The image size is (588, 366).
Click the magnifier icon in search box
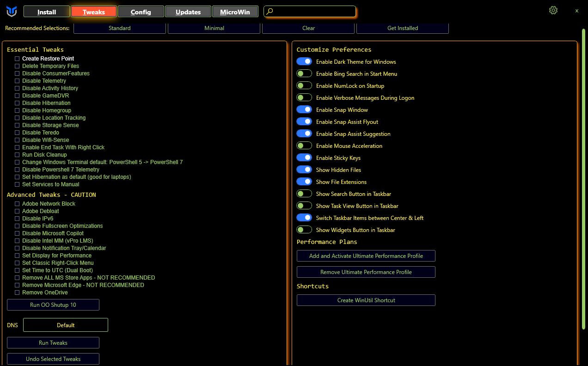click(x=270, y=12)
